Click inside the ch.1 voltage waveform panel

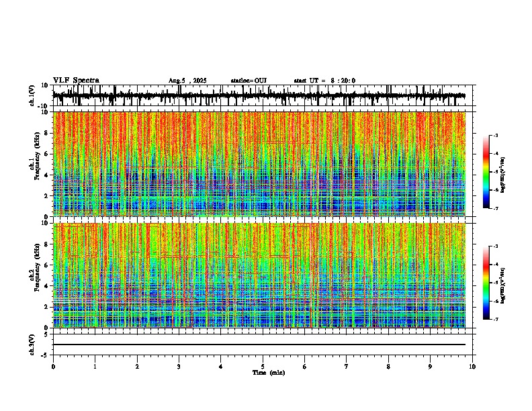tap(263, 95)
